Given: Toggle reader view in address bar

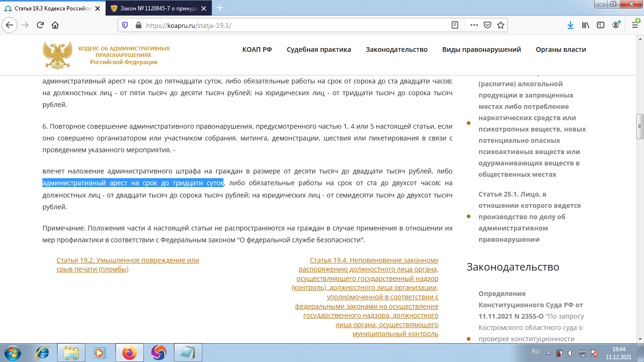Looking at the screenshot, I should (x=455, y=25).
